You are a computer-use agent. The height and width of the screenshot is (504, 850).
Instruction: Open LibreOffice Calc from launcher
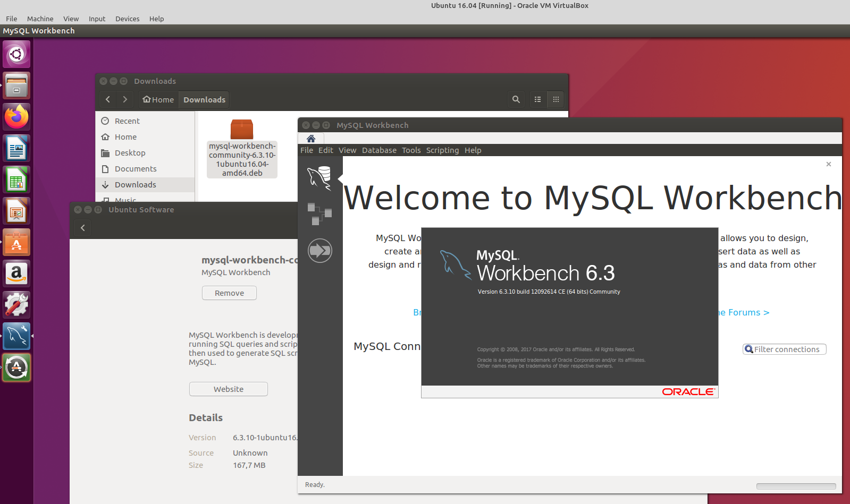pyautogui.click(x=16, y=180)
